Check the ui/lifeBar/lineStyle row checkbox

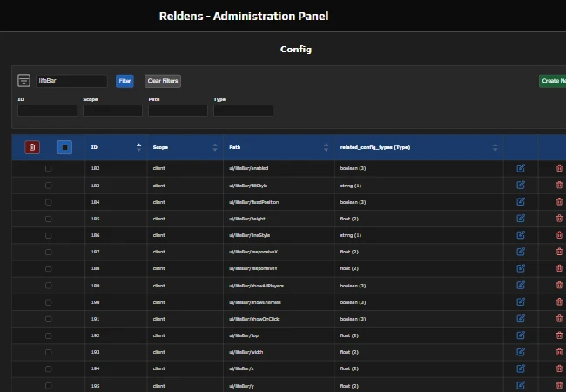coord(49,235)
